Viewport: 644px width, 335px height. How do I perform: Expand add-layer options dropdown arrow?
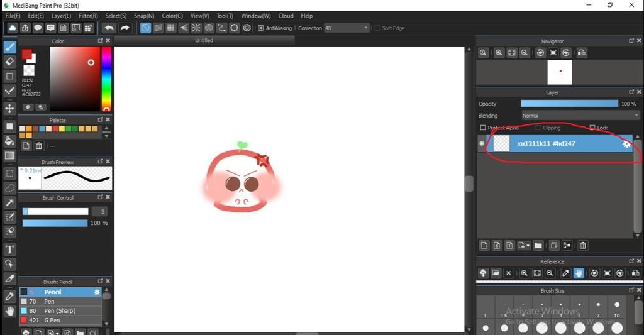point(528,246)
